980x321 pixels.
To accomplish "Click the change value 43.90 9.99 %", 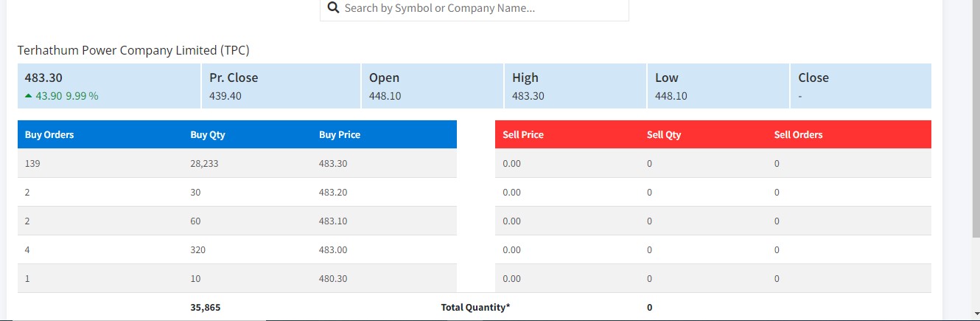I will click(66, 96).
